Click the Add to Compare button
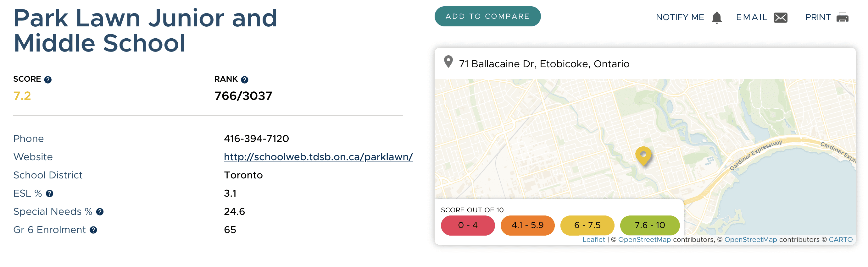The height and width of the screenshot is (267, 868). point(487,17)
